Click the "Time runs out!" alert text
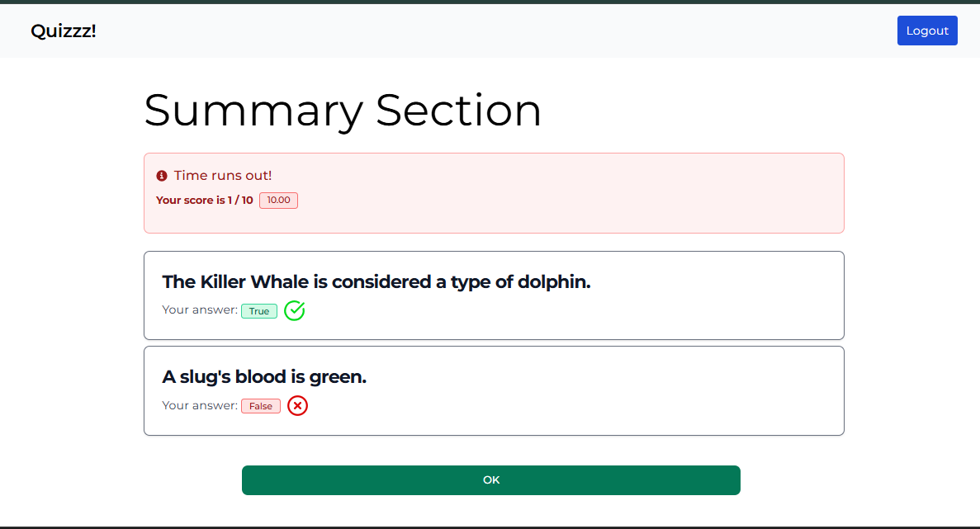The height and width of the screenshot is (529, 980). (x=222, y=176)
